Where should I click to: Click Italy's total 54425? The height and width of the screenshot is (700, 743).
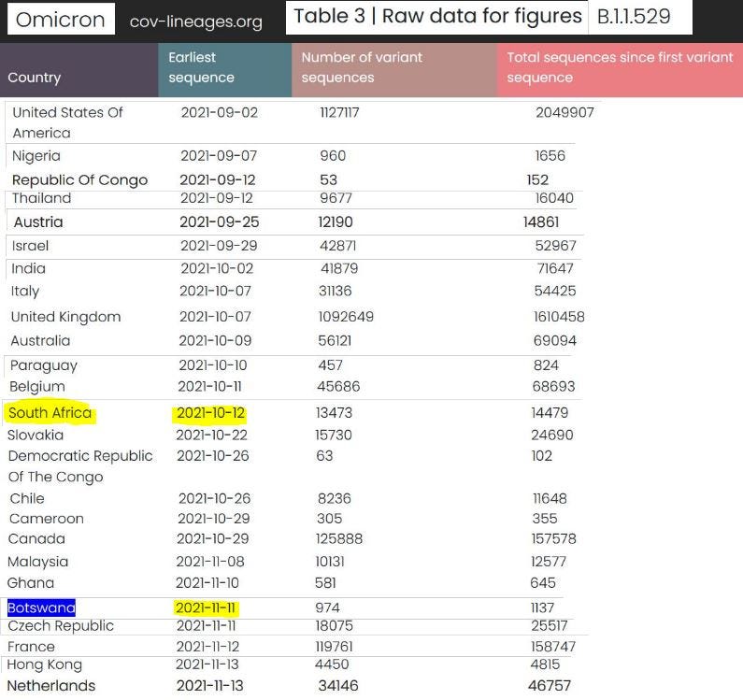[x=555, y=291]
